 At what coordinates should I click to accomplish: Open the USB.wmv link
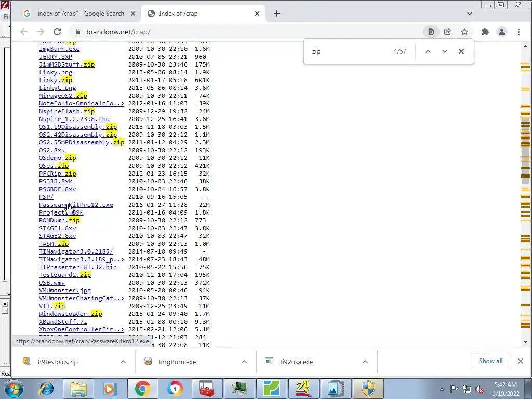coord(52,283)
